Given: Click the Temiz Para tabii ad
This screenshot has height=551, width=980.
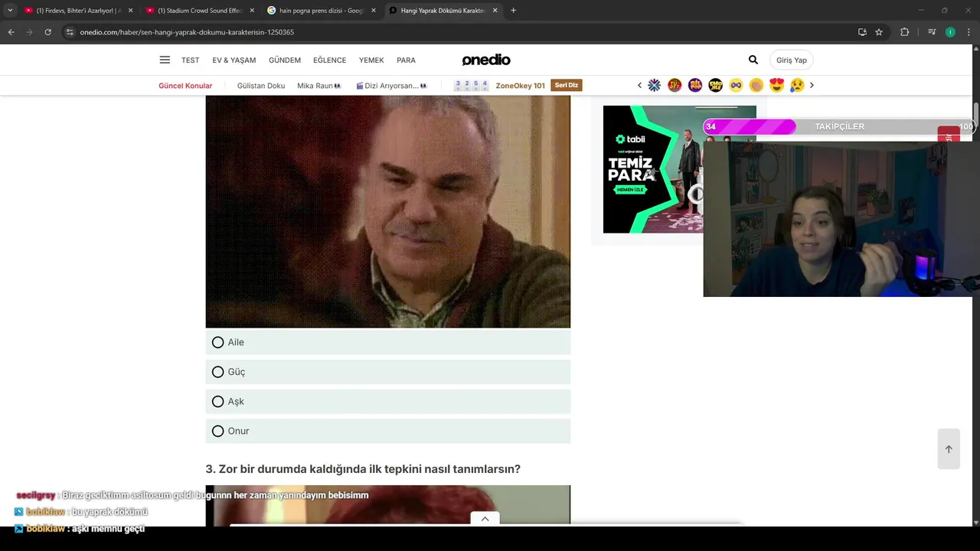Looking at the screenshot, I should 653,169.
